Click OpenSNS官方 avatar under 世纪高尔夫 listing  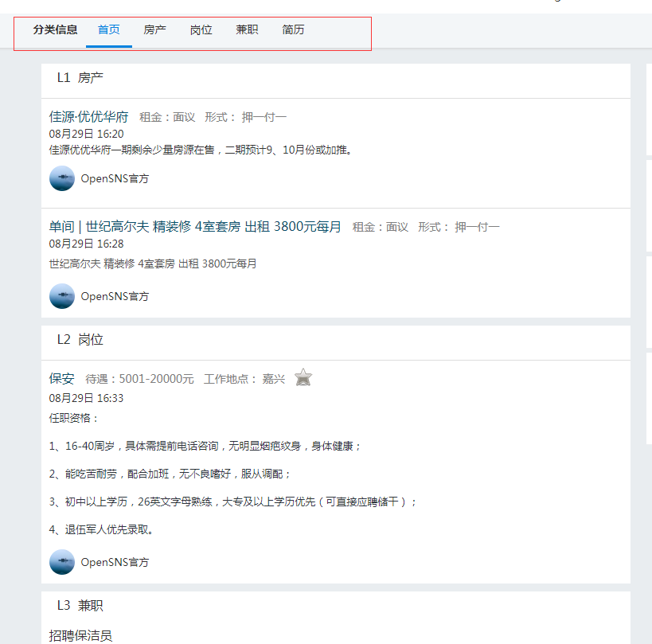[x=62, y=296]
